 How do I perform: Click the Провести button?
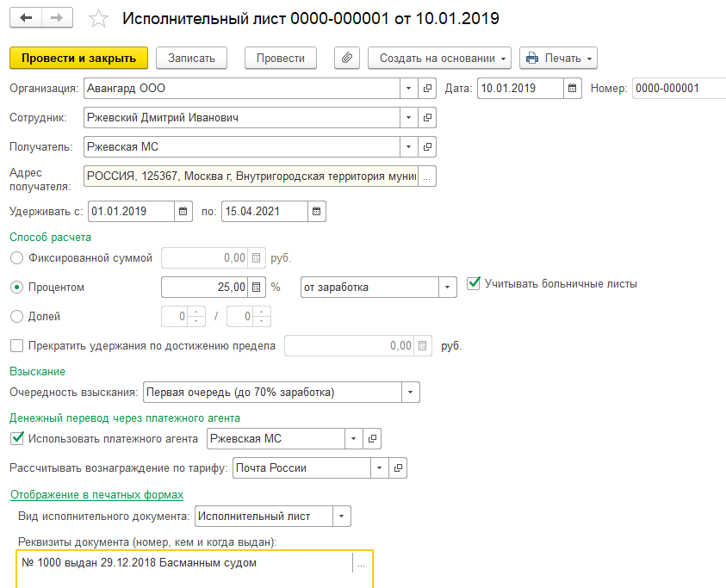[x=281, y=58]
